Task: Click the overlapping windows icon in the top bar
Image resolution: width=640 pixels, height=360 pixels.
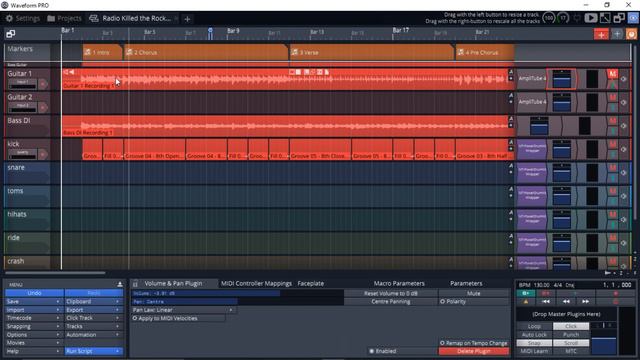Action: click(619, 18)
